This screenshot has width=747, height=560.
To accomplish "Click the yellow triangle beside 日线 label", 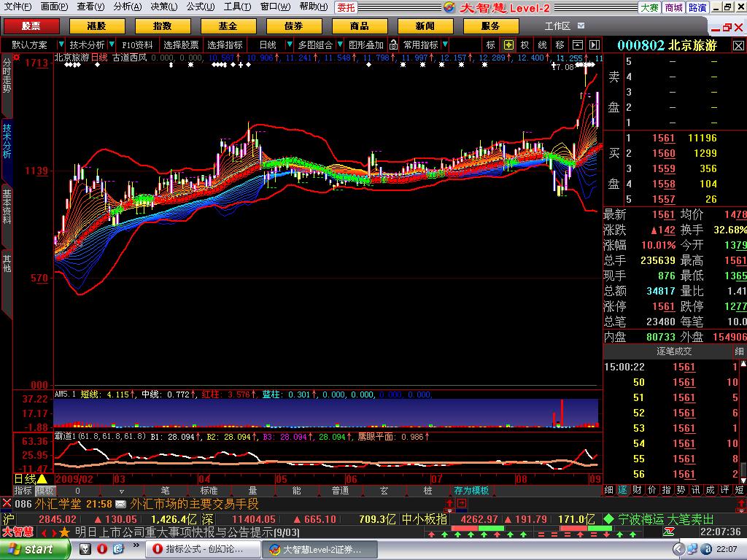I will pyautogui.click(x=42, y=479).
